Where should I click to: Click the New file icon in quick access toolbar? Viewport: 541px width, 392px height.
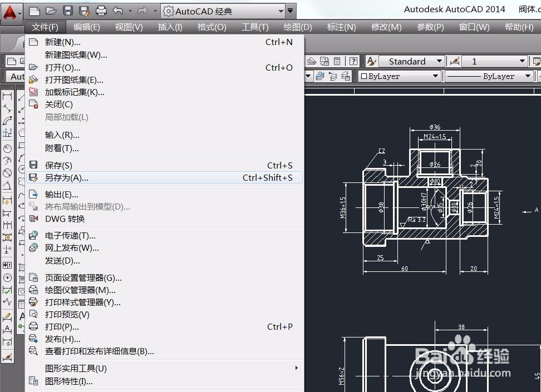click(34, 11)
